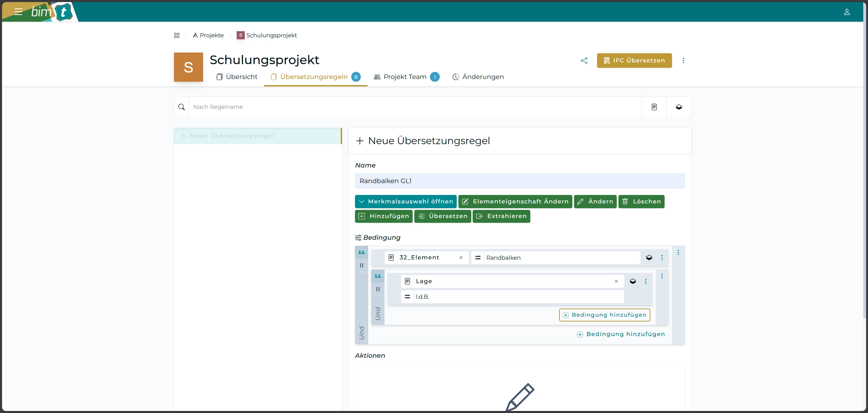This screenshot has width=868, height=413.
Task: Expand Merkmalsauswahl öffnen dropdown
Action: coord(406,201)
